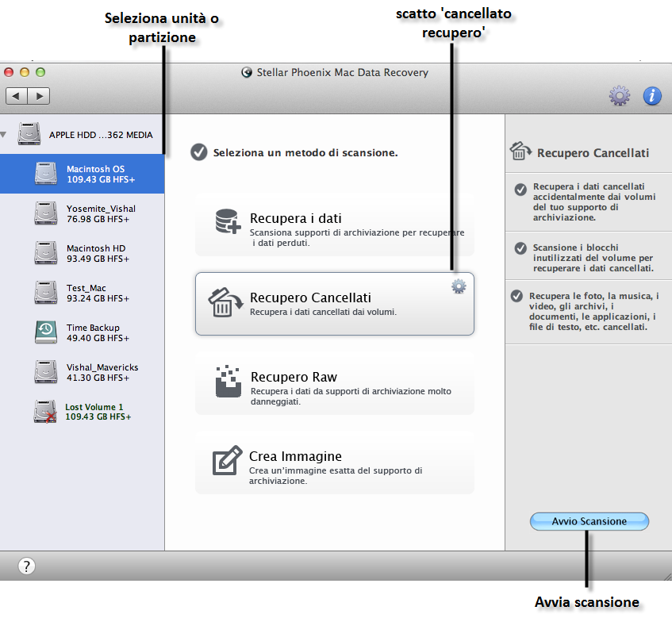
Task: Click checkmark next to 'Recupera le foto, la musica'
Action: (x=516, y=296)
